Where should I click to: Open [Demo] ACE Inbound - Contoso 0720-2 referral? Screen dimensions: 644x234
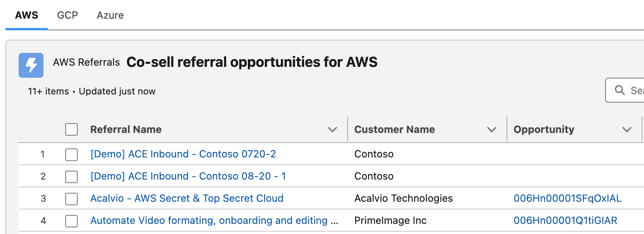pos(183,154)
